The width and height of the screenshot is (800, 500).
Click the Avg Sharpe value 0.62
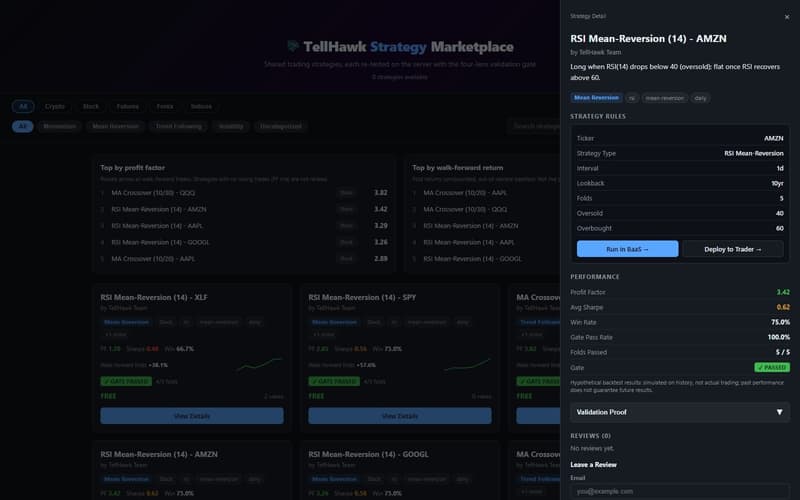click(x=783, y=307)
